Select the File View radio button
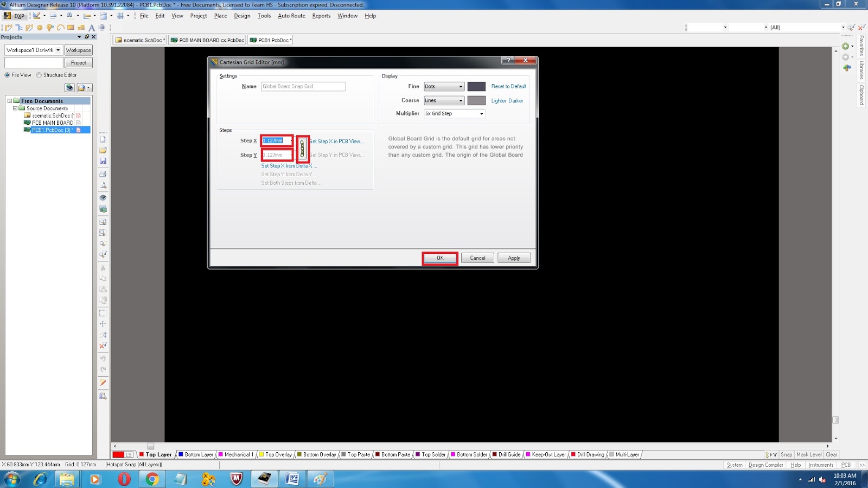This screenshot has height=488, width=868. click(x=8, y=75)
